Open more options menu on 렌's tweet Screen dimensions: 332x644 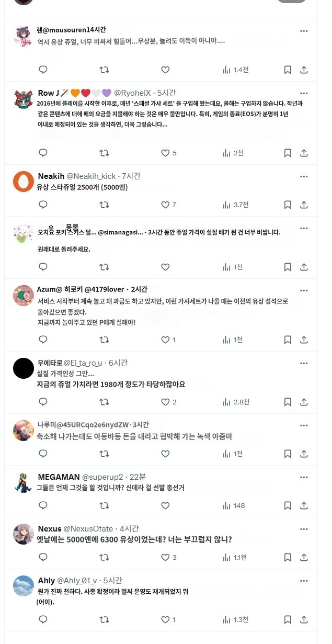pos(305,31)
